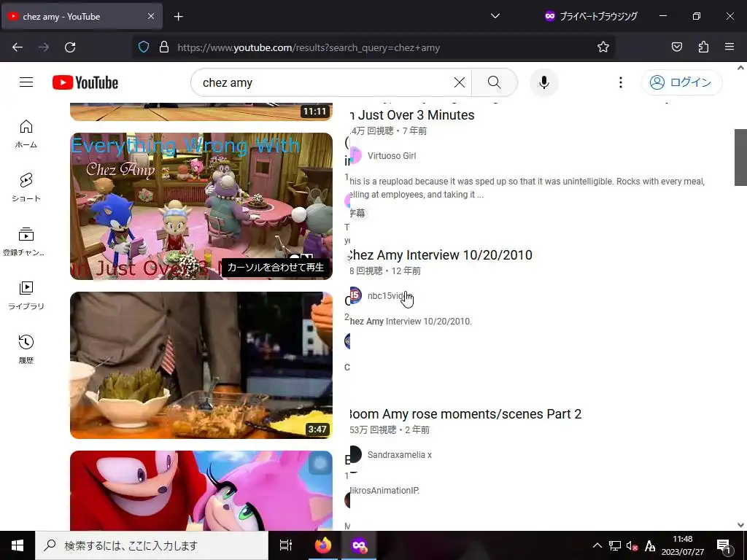Open Firefox from the taskbar
This screenshot has height=560, width=747.
[323, 545]
